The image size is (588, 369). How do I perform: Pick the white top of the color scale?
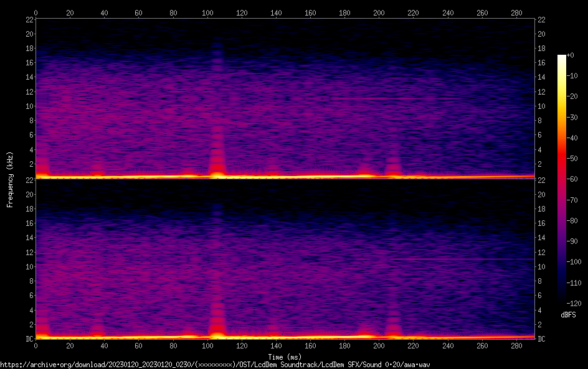[562, 57]
